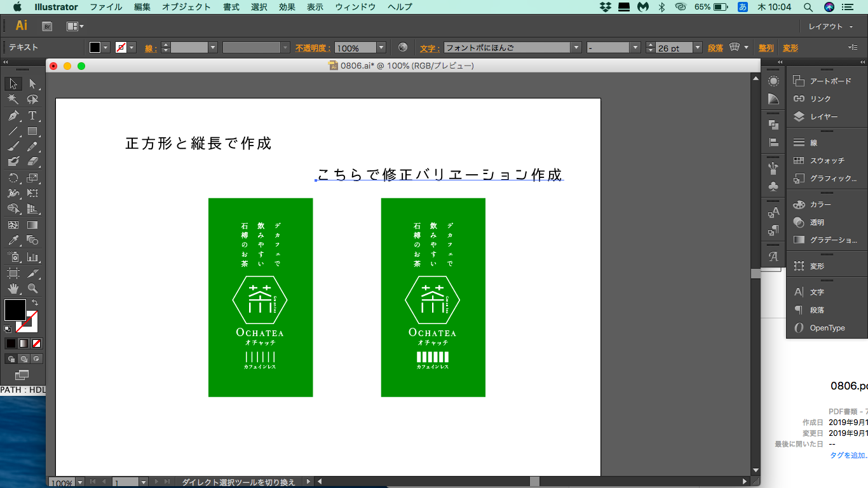Choose the Zoom magnifier tool
This screenshot has width=868, height=488.
(x=32, y=289)
